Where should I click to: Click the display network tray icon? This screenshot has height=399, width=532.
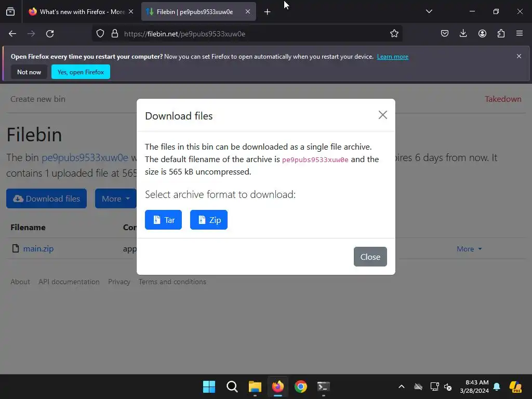[434, 387]
